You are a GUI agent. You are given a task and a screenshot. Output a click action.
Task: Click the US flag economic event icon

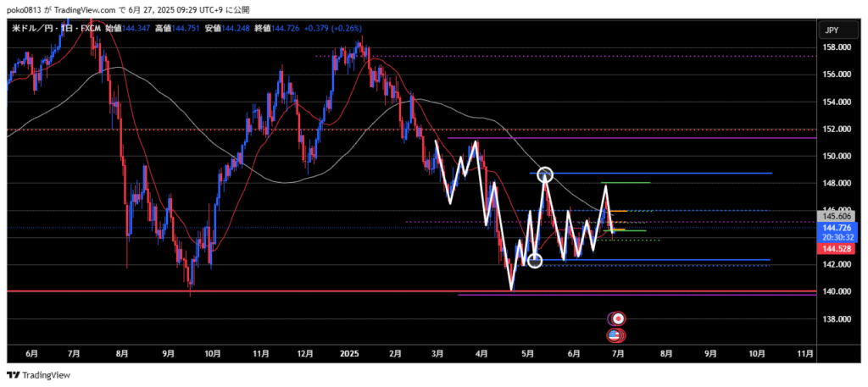616,335
